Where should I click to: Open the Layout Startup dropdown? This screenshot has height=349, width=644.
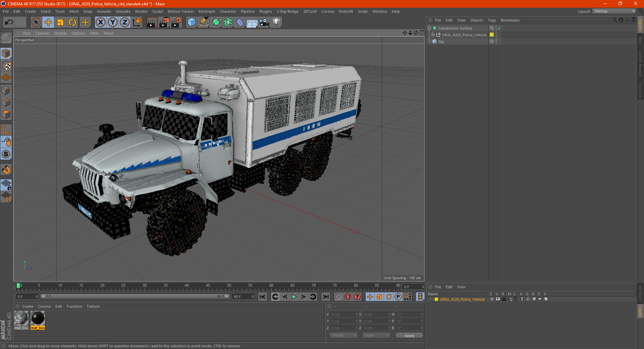click(614, 11)
